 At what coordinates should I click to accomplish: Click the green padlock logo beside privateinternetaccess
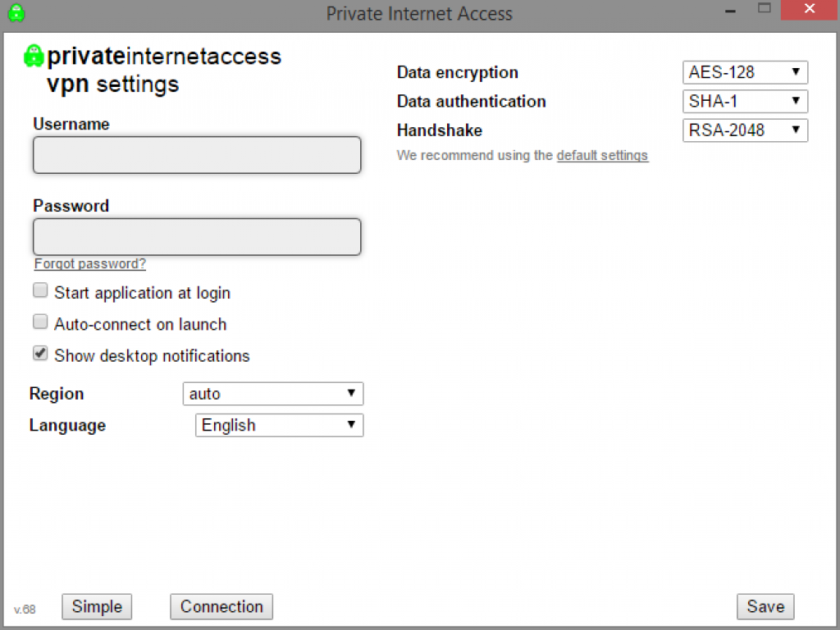pyautogui.click(x=34, y=56)
